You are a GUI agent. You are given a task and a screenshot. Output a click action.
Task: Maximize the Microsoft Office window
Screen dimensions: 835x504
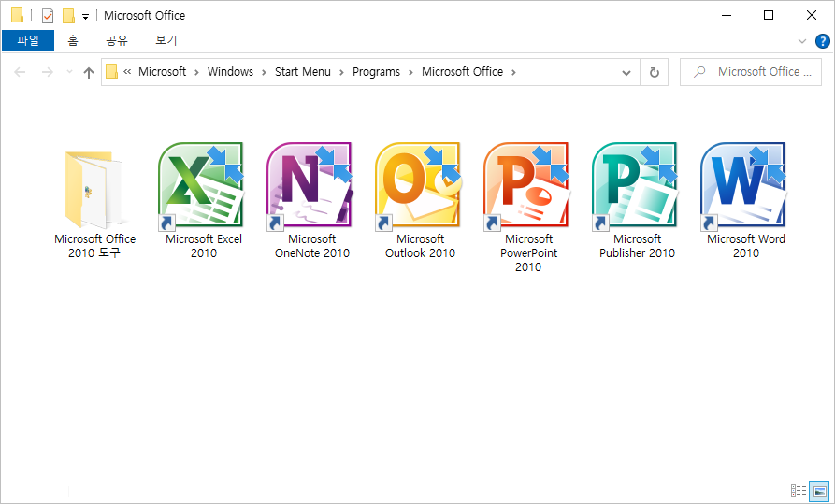point(769,16)
